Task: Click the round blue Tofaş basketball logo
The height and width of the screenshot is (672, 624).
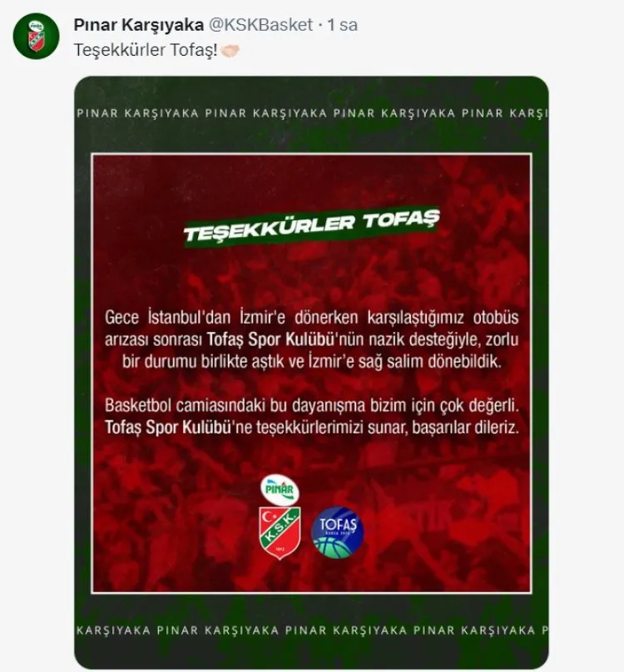Action: [338, 532]
